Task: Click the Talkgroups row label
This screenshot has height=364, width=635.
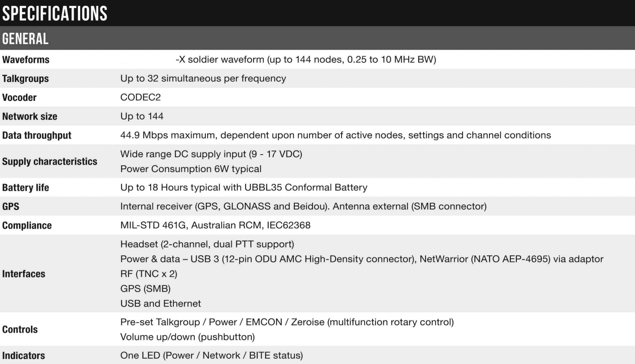Action: [x=25, y=79]
